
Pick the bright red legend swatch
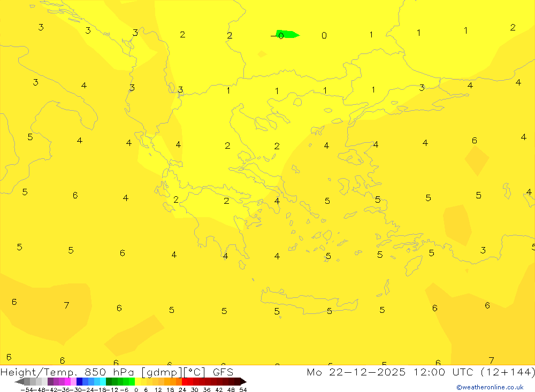click(185, 381)
